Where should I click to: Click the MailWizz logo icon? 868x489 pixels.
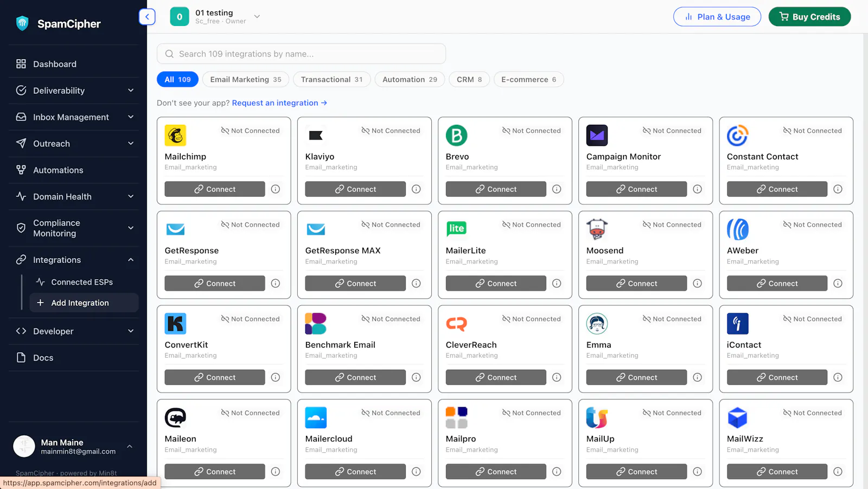(737, 417)
